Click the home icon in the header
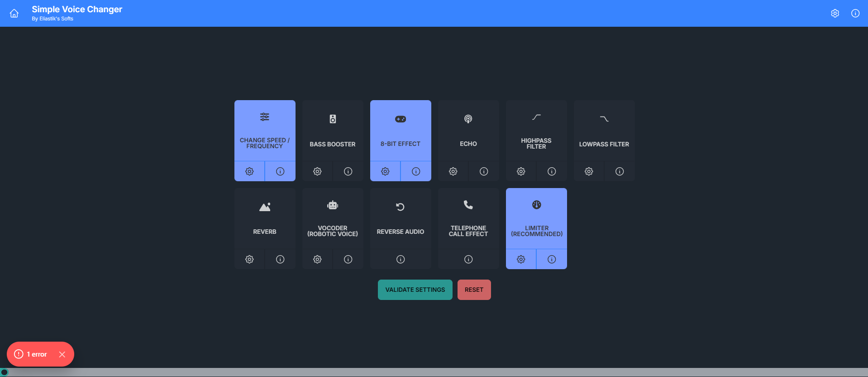The width and height of the screenshot is (868, 377). (x=14, y=13)
